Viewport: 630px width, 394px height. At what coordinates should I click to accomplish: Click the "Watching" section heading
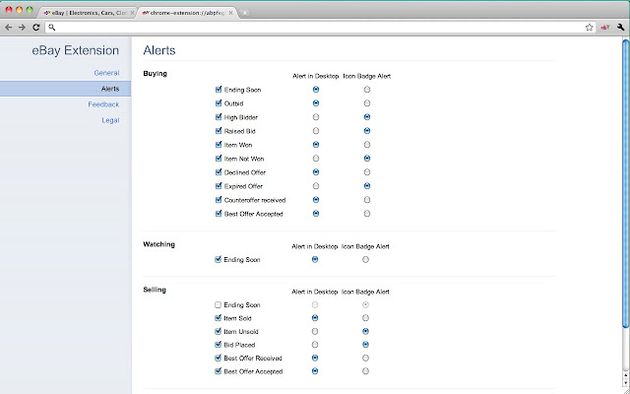[159, 244]
